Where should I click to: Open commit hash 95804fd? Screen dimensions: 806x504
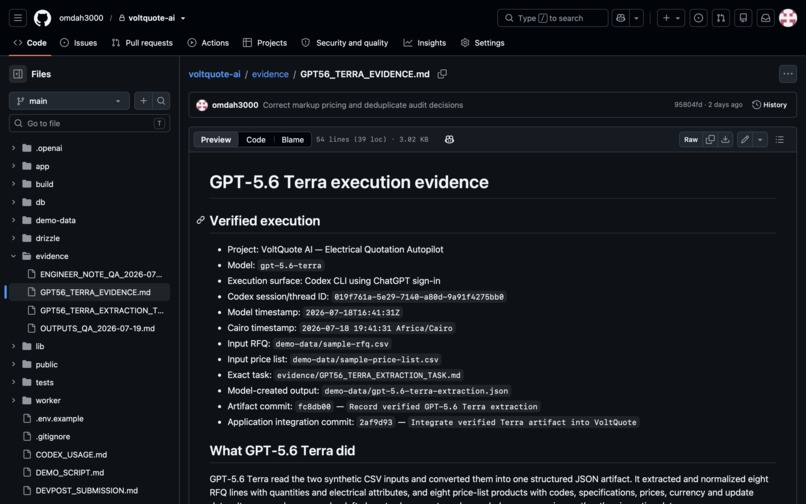[688, 105]
